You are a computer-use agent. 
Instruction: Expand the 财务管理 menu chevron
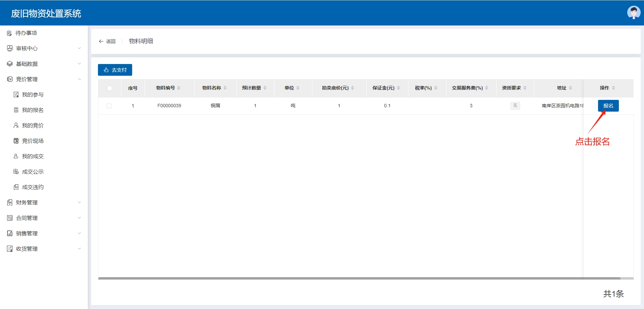point(79,202)
